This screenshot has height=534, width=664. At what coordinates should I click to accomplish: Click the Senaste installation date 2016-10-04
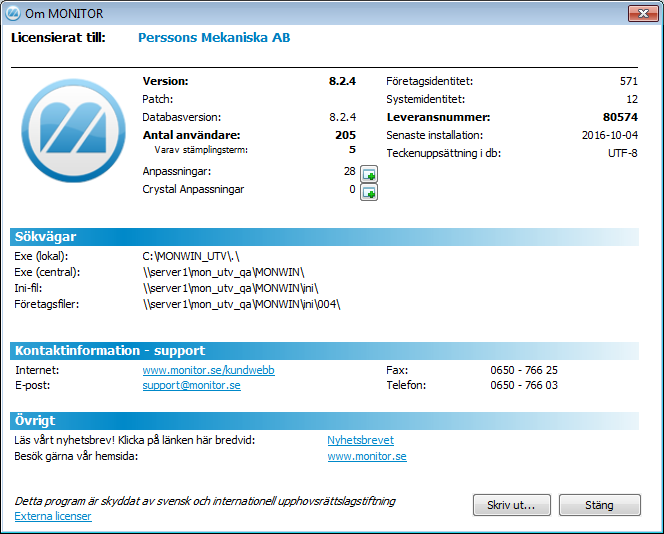[x=610, y=135]
